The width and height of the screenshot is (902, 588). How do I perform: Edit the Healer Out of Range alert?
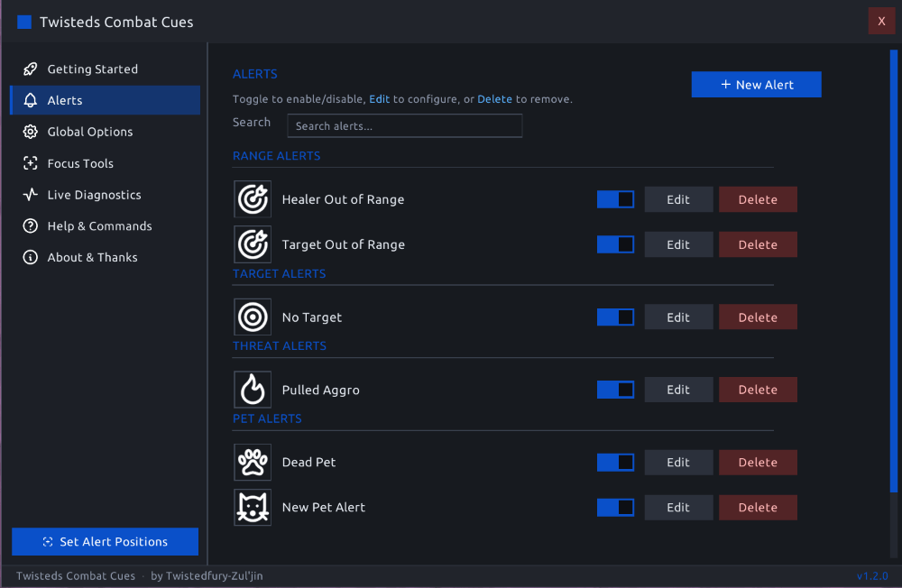678,199
